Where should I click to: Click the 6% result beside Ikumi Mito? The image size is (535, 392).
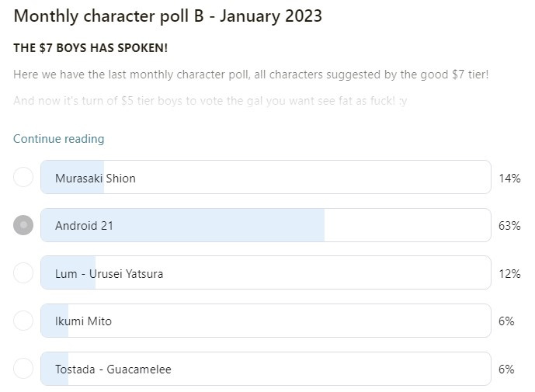[x=506, y=321]
